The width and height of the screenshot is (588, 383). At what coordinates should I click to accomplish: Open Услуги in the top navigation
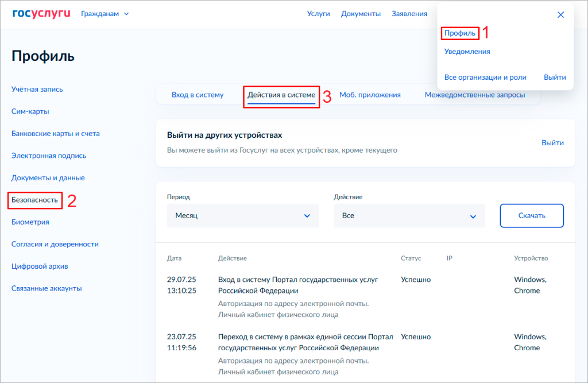tap(318, 14)
